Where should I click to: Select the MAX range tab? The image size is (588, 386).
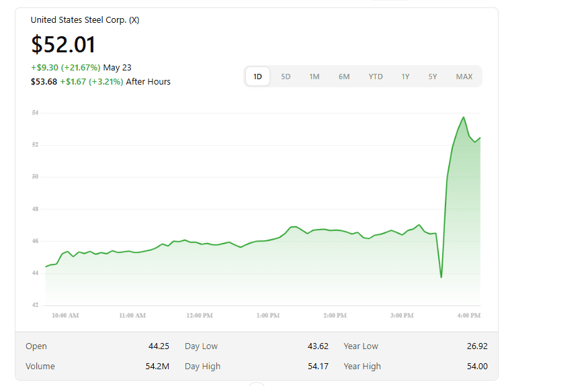click(464, 77)
